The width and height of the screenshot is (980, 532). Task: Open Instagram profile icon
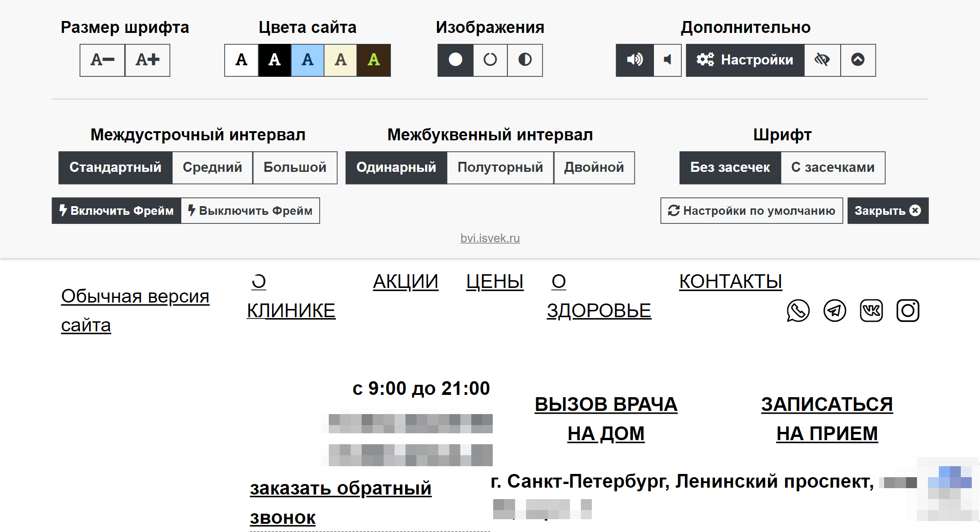pyautogui.click(x=907, y=311)
